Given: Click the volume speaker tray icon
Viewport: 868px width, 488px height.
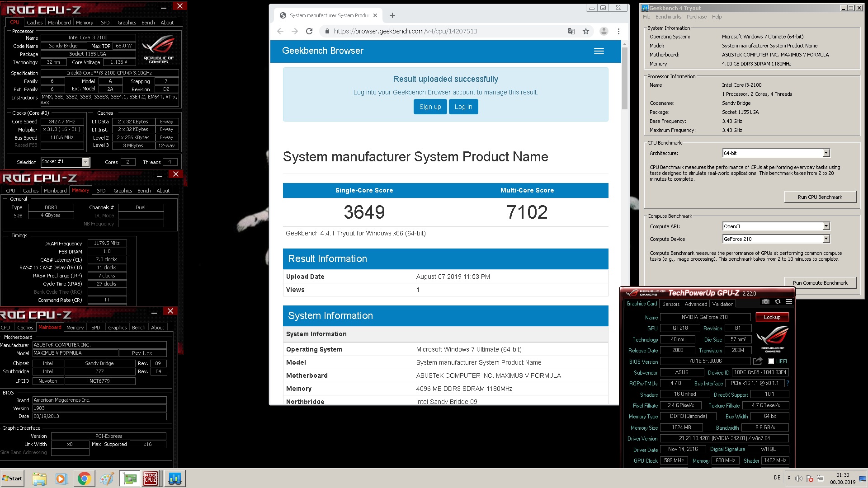Looking at the screenshot, I should tap(799, 478).
